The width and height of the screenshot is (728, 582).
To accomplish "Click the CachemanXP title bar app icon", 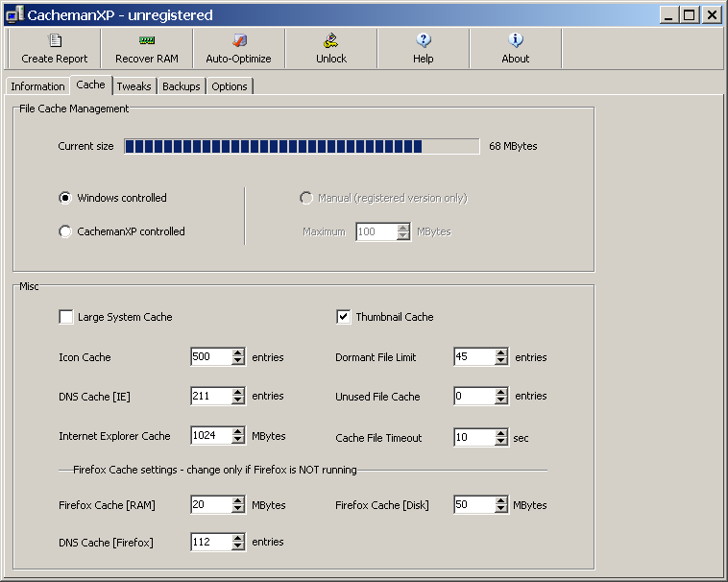I will pyautogui.click(x=14, y=15).
